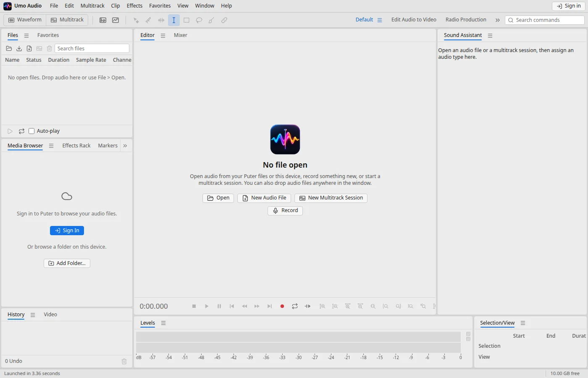The image size is (588, 378).
Task: Click the new file icon in Files panel
Action: coord(29,49)
